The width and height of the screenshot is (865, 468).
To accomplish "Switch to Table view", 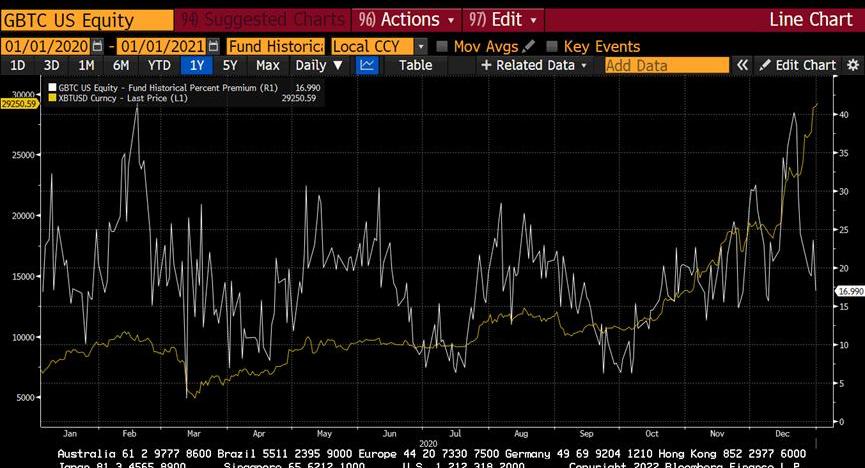I will [415, 65].
